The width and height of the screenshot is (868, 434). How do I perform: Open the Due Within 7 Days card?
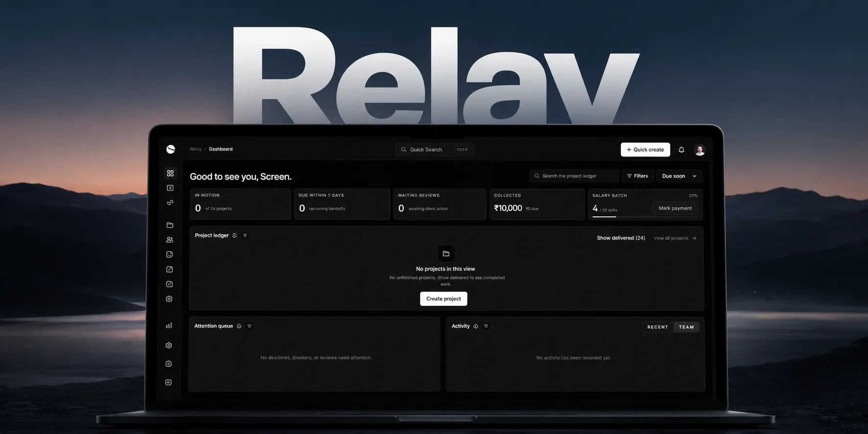click(342, 204)
